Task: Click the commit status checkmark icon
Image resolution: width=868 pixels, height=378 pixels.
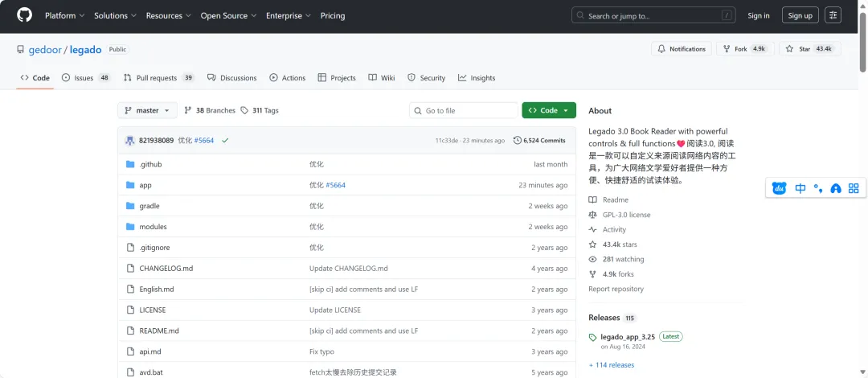Action: point(225,140)
